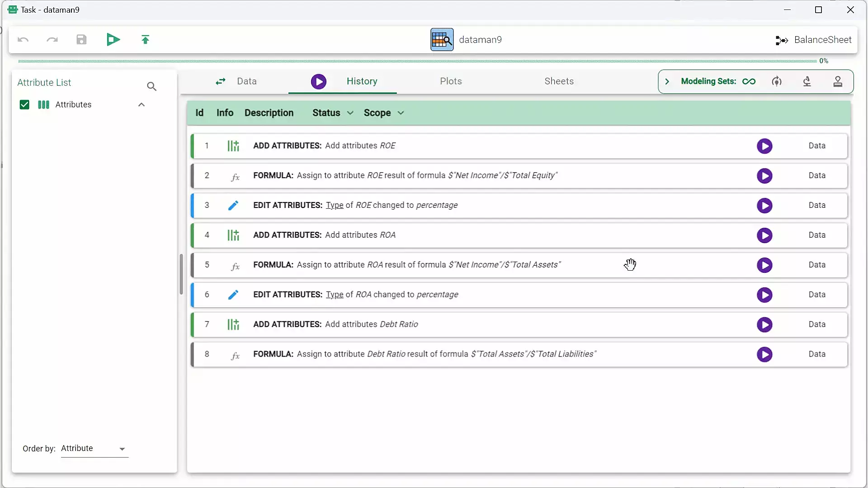Toggle the Attributes checkbox
868x488 pixels.
click(24, 105)
